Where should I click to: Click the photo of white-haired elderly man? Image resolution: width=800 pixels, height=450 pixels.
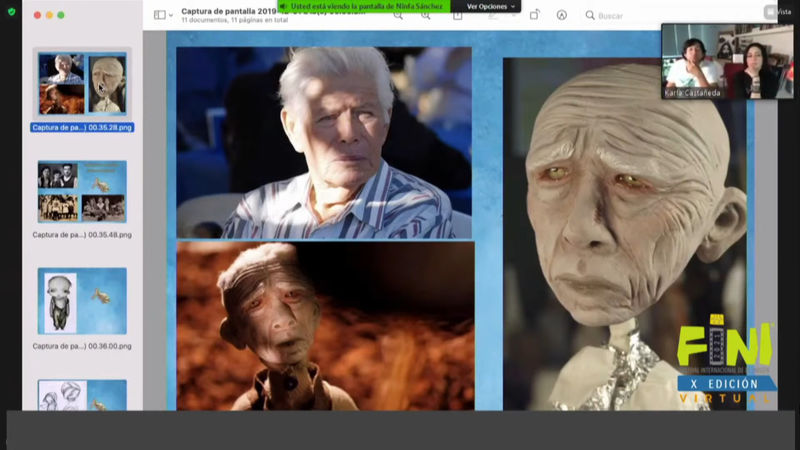(324, 142)
